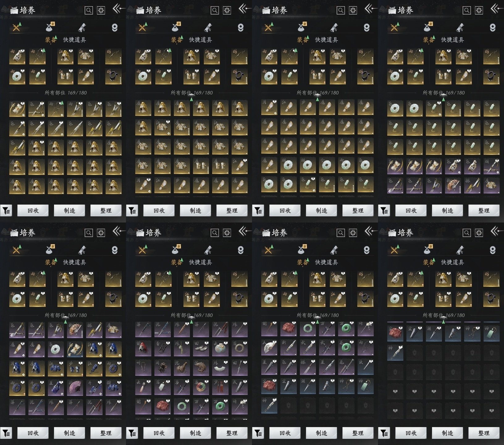This screenshot has height=445, width=504.
Task: Open the sort filter icon in second bottom panel
Action: click(x=132, y=433)
